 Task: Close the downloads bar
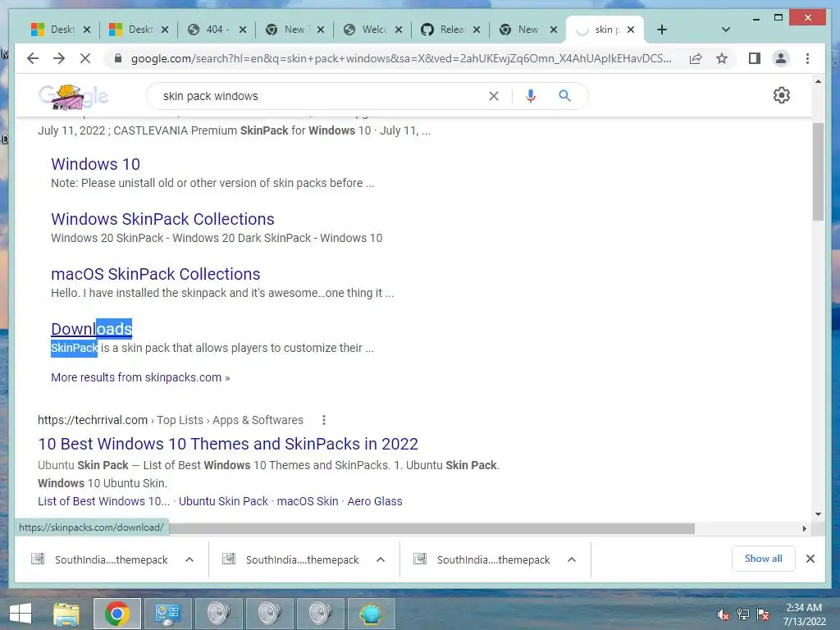[810, 559]
